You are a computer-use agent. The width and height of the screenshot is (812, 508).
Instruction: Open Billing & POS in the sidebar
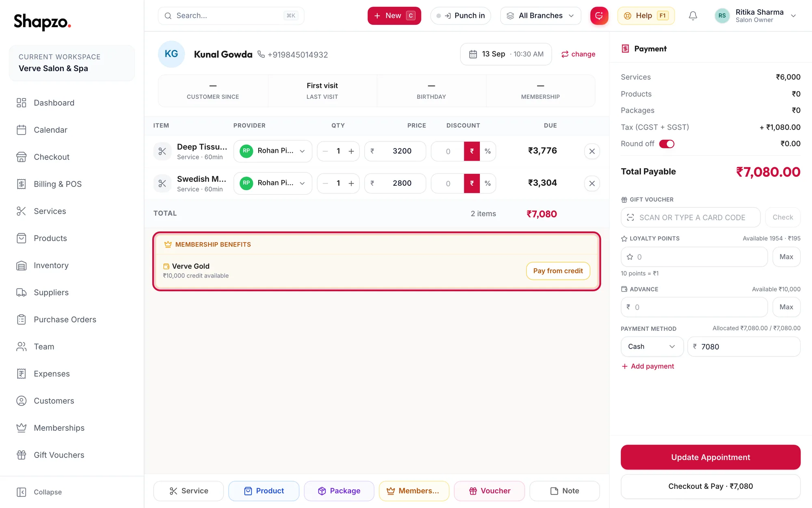pyautogui.click(x=72, y=184)
